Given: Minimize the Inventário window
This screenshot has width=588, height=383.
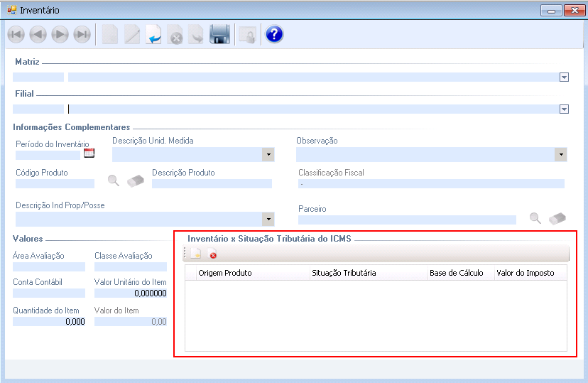Looking at the screenshot, I should click(551, 11).
